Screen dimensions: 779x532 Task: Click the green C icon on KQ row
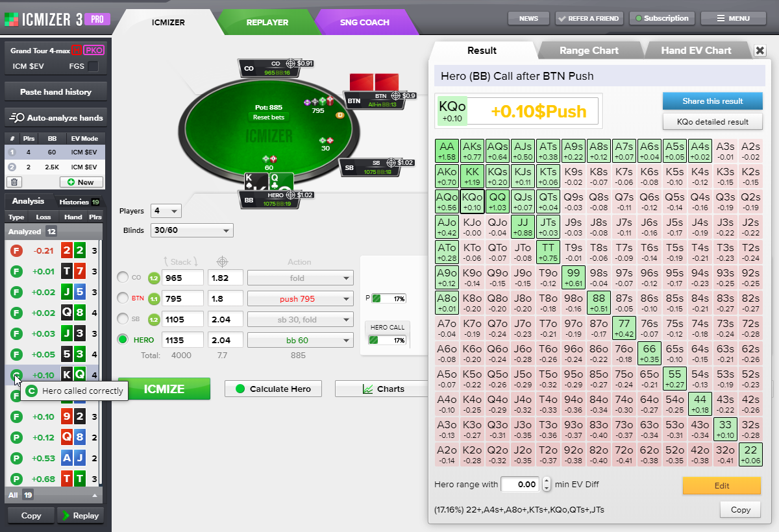pos(18,375)
